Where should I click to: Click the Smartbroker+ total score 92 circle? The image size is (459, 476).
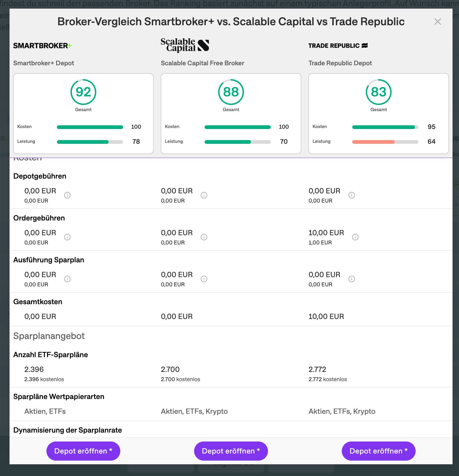pos(83,92)
